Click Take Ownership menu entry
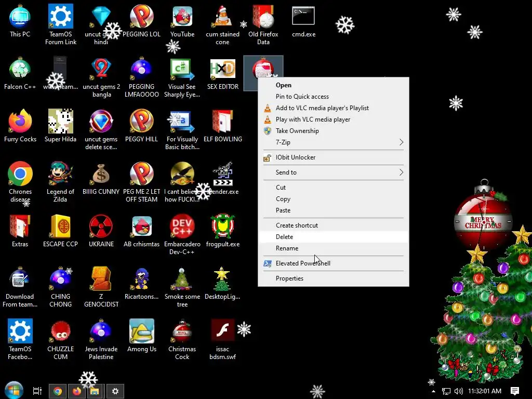This screenshot has height=399, width=532. 333,131
